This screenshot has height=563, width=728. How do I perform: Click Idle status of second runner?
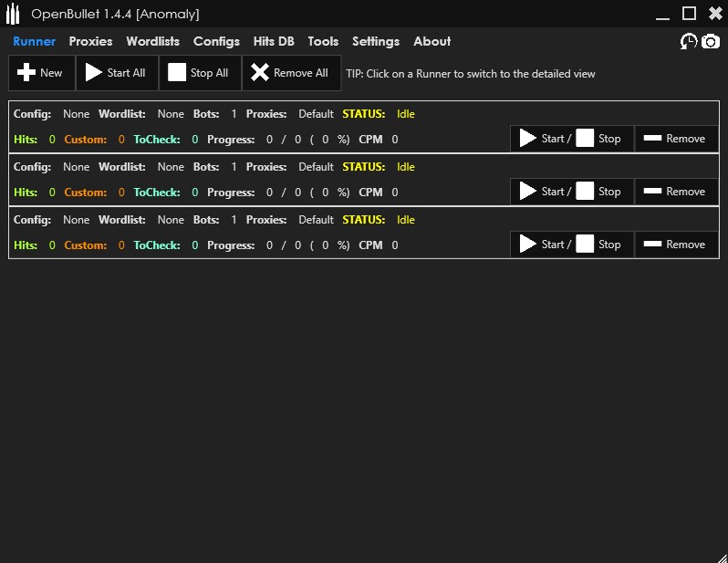[x=406, y=167]
